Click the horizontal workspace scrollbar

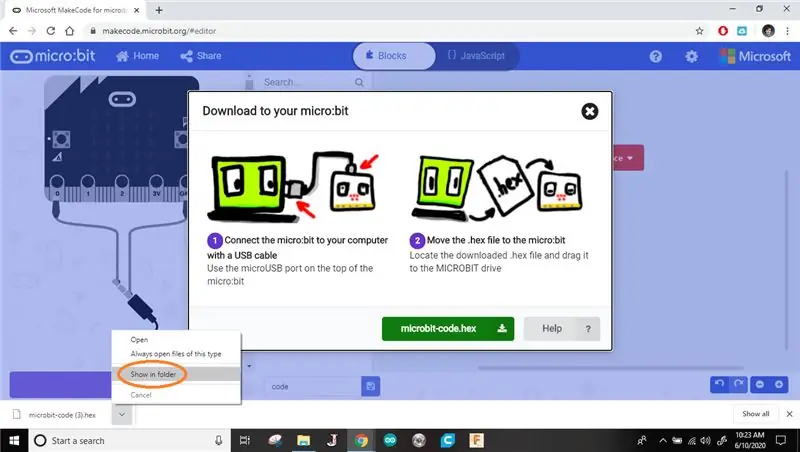click(610, 367)
